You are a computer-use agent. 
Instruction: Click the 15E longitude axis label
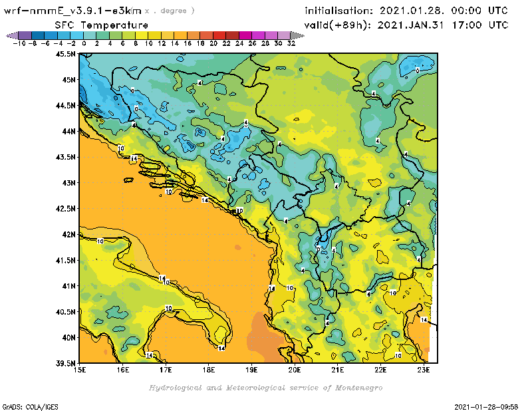pos(80,370)
